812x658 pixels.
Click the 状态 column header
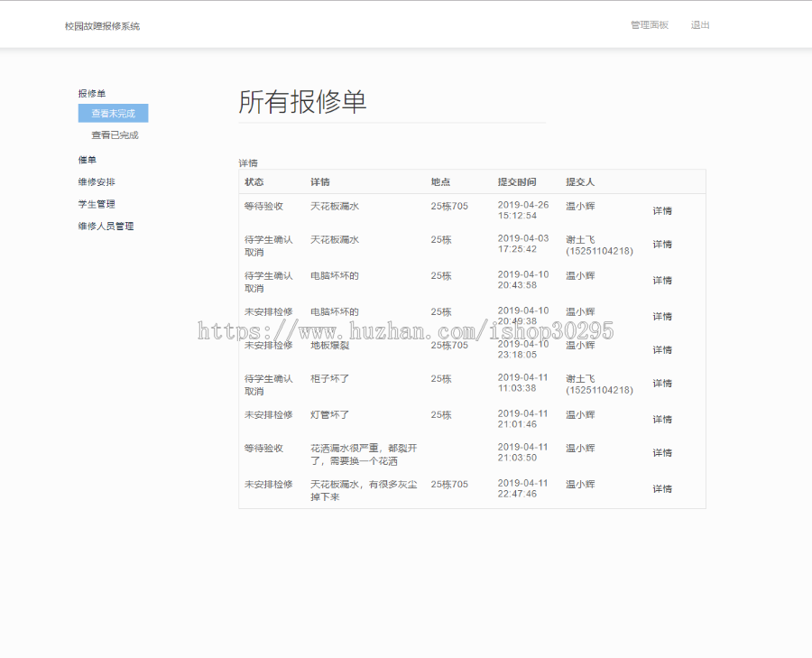click(x=254, y=181)
